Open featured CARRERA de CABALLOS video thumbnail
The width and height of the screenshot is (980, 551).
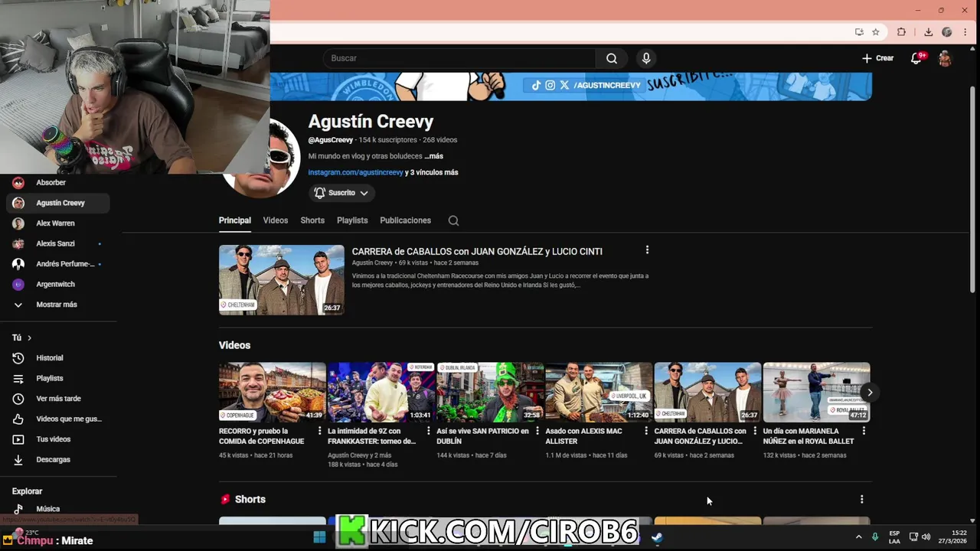pos(282,280)
